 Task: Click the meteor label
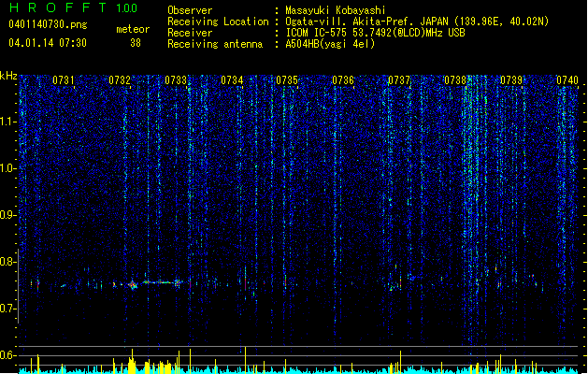(133, 29)
